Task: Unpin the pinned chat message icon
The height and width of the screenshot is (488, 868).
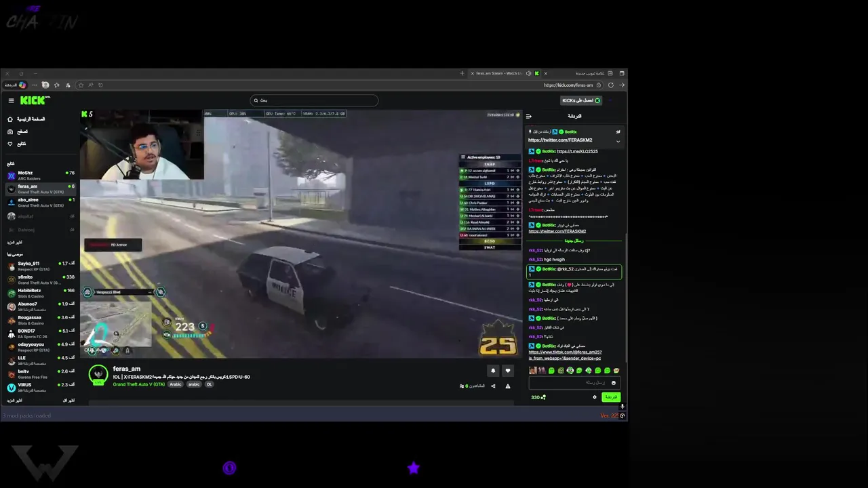Action: point(618,131)
